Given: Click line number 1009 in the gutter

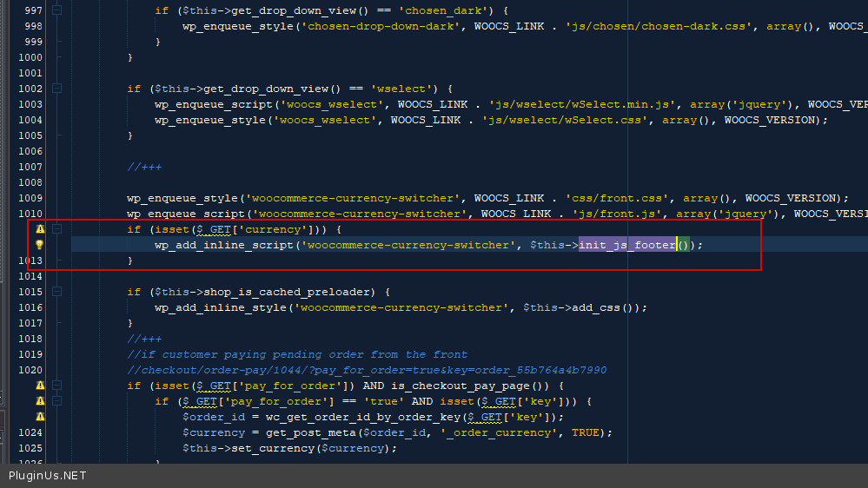Looking at the screenshot, I should click(30, 198).
